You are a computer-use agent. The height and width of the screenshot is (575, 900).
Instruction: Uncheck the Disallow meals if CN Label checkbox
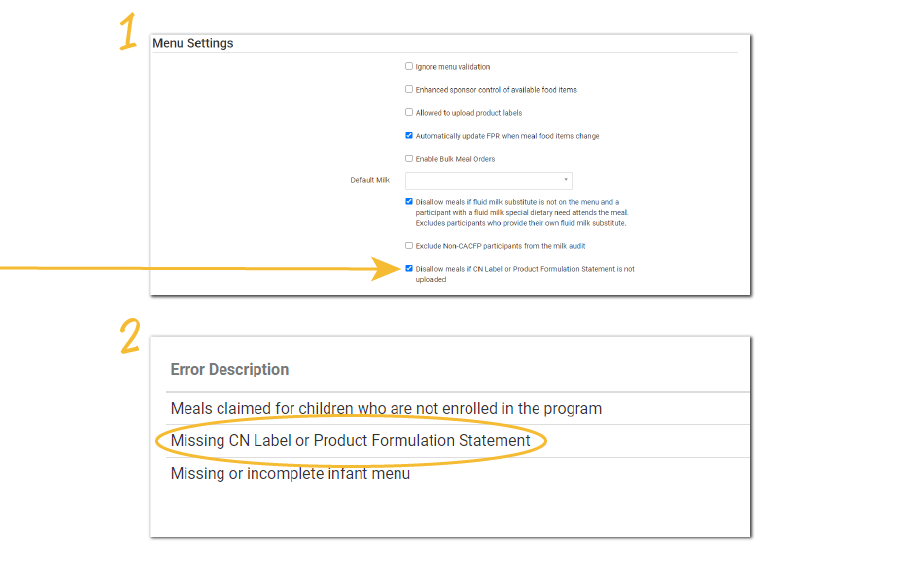click(x=409, y=269)
